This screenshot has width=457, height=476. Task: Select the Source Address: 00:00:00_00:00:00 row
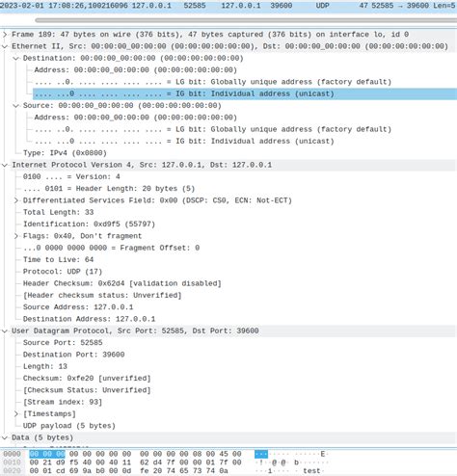[135, 118]
